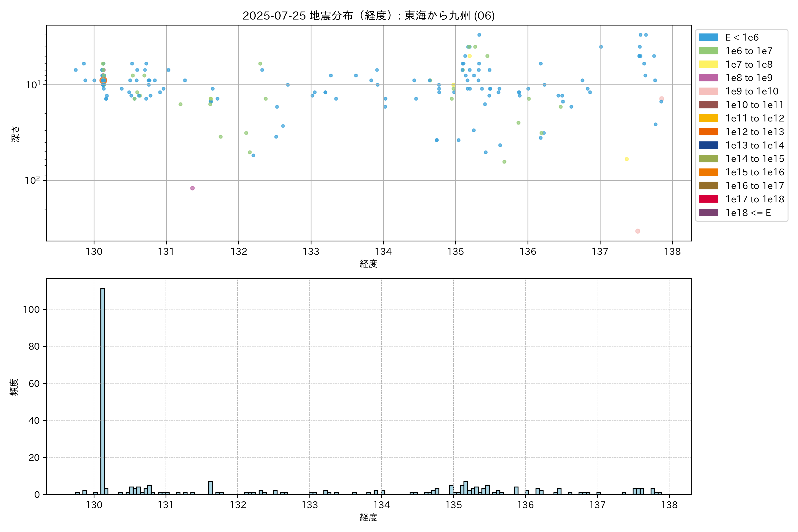The height and width of the screenshot is (532, 798).
Task: Click the 100 tick label on histogram
Action: [31, 309]
